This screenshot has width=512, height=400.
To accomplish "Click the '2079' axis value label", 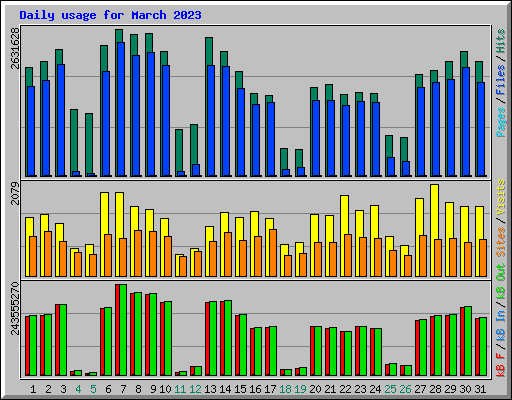I will [x=15, y=193].
